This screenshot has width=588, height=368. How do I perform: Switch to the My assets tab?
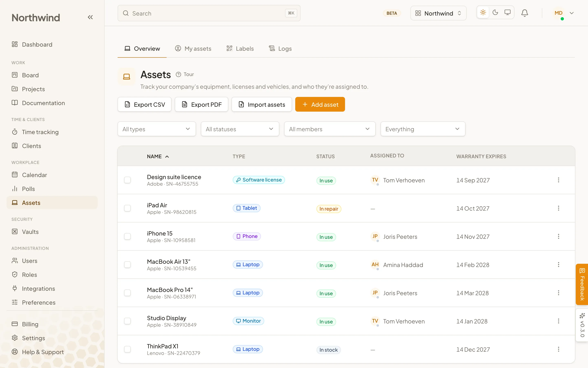coord(193,49)
